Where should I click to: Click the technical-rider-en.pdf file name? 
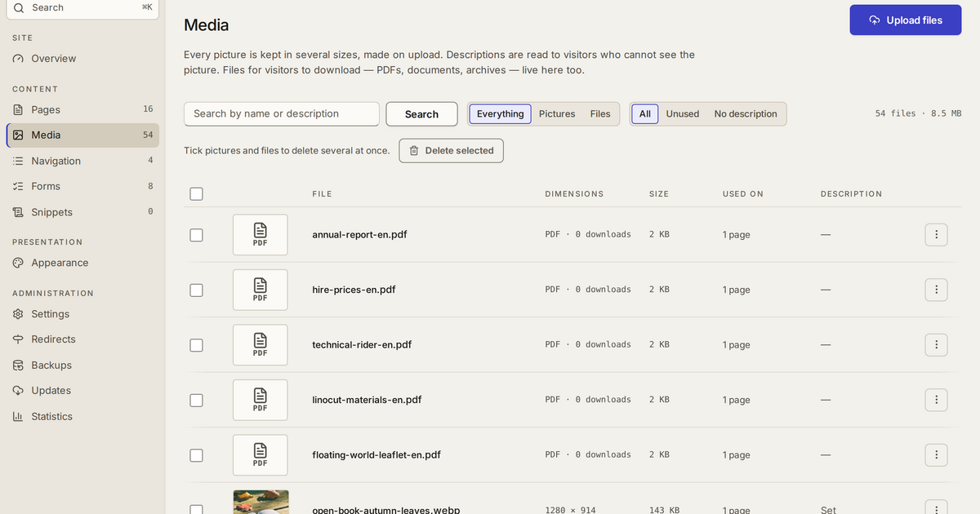tap(362, 345)
